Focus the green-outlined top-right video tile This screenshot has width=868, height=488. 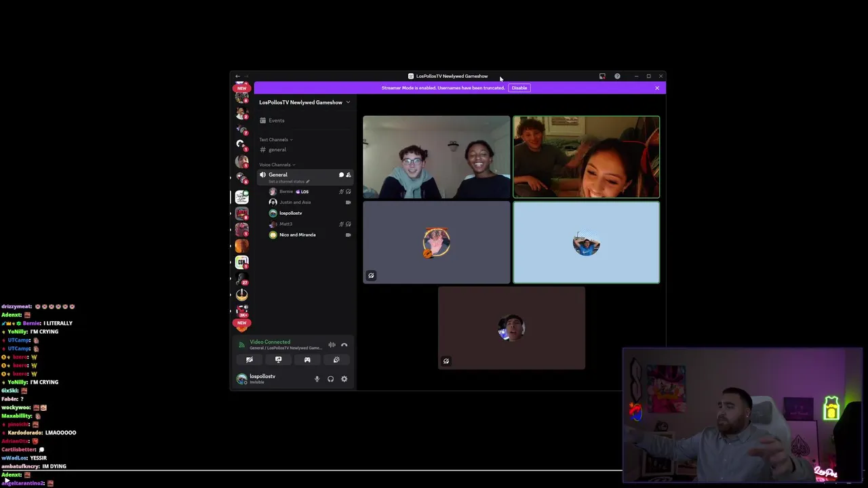[587, 157]
